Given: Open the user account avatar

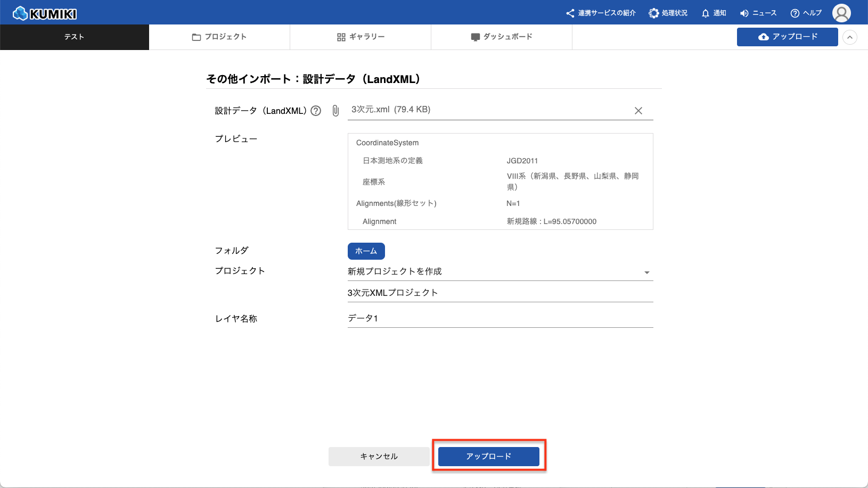Looking at the screenshot, I should click(841, 13).
